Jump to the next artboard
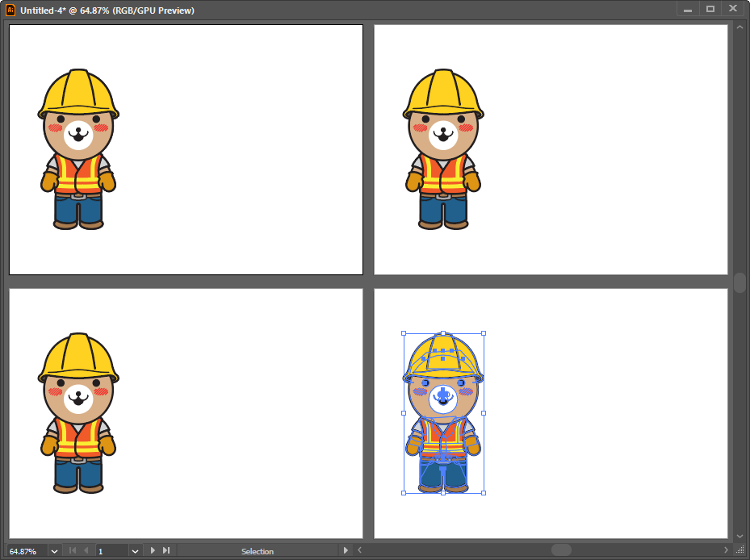This screenshot has height=560, width=750. [x=153, y=551]
